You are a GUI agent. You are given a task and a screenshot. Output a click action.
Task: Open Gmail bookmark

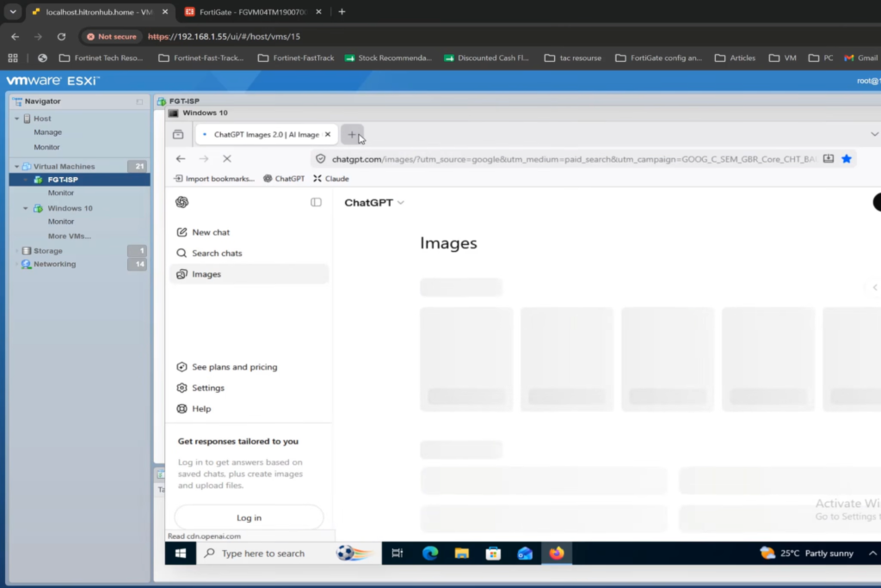pos(861,58)
